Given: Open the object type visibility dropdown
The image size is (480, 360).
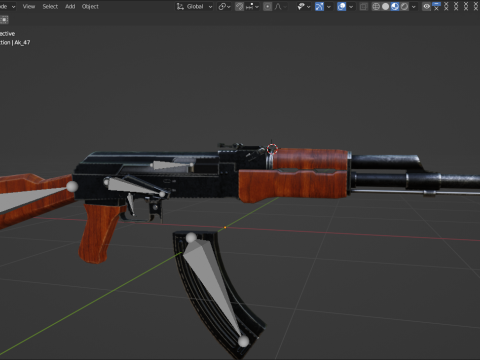Looking at the screenshot, I should [x=304, y=6].
